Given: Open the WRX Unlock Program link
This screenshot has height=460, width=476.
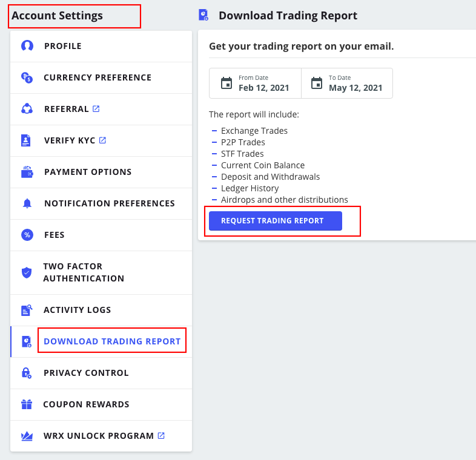Looking at the screenshot, I should (x=101, y=436).
